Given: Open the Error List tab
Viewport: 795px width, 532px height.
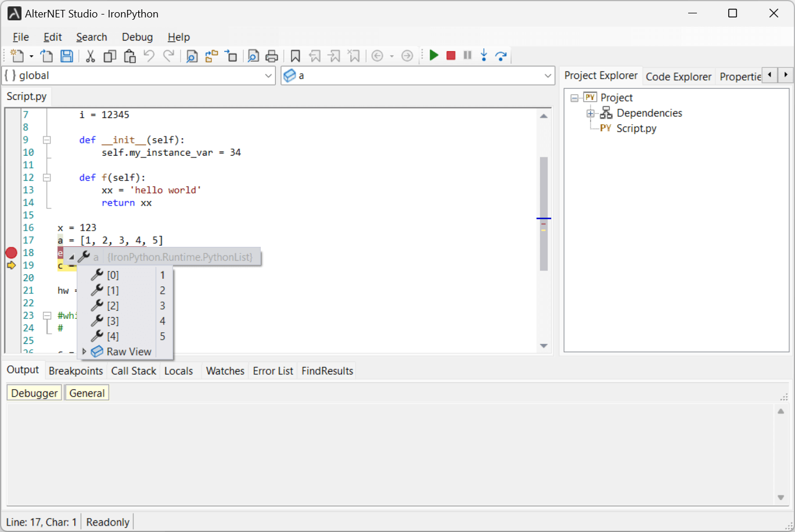Looking at the screenshot, I should click(273, 371).
